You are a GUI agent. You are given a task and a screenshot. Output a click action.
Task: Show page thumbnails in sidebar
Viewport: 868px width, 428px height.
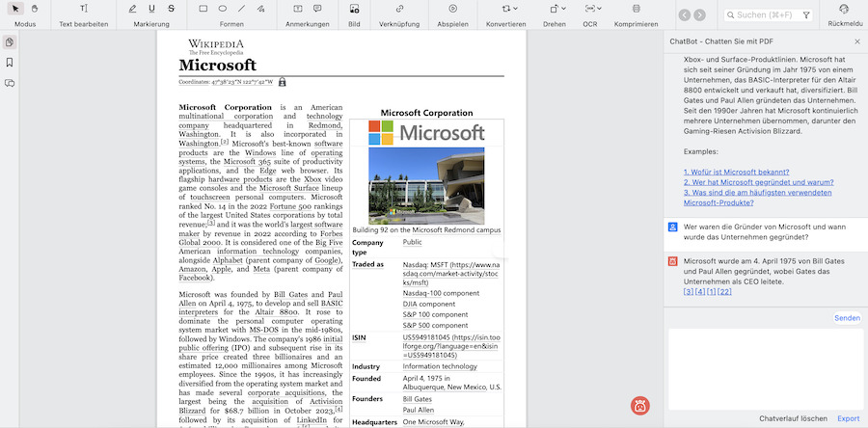click(10, 42)
